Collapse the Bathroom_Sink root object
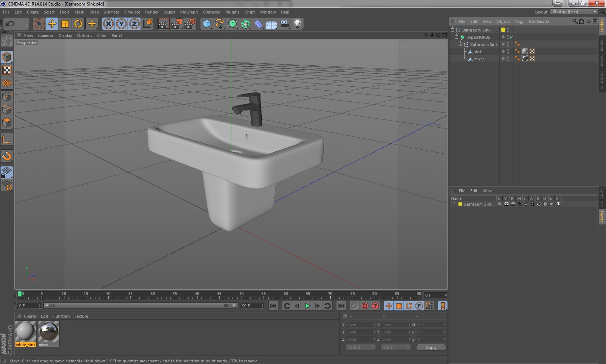Image resolution: width=606 pixels, height=364 pixels. 453,30
